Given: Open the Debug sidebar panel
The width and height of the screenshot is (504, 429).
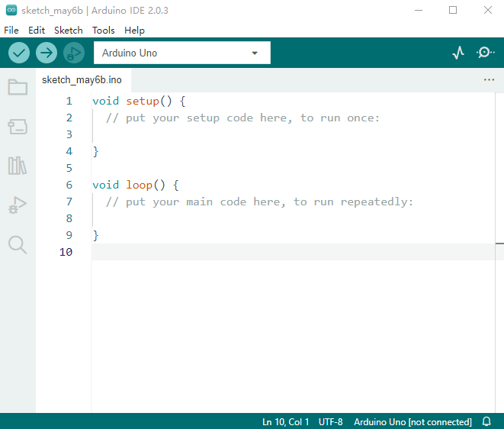Looking at the screenshot, I should (18, 205).
